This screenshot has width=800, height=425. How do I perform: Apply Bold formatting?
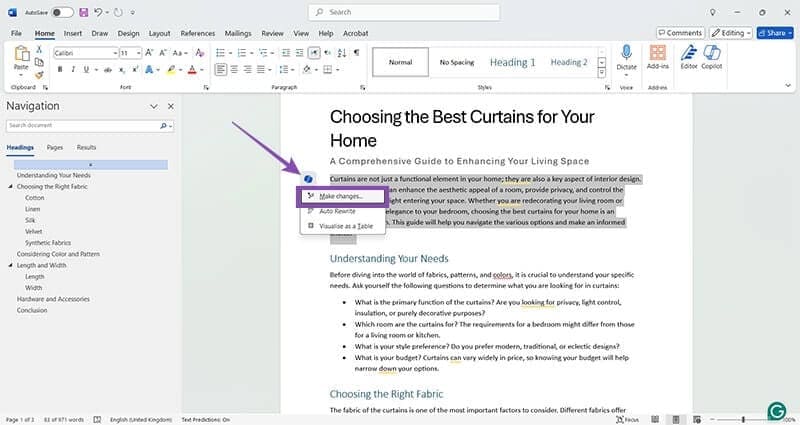pyautogui.click(x=61, y=70)
